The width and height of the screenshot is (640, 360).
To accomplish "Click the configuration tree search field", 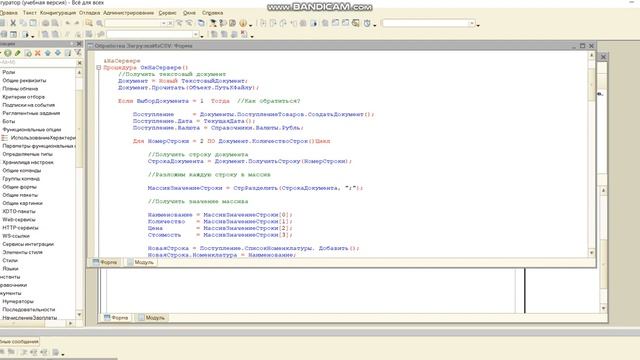I will (x=38, y=62).
